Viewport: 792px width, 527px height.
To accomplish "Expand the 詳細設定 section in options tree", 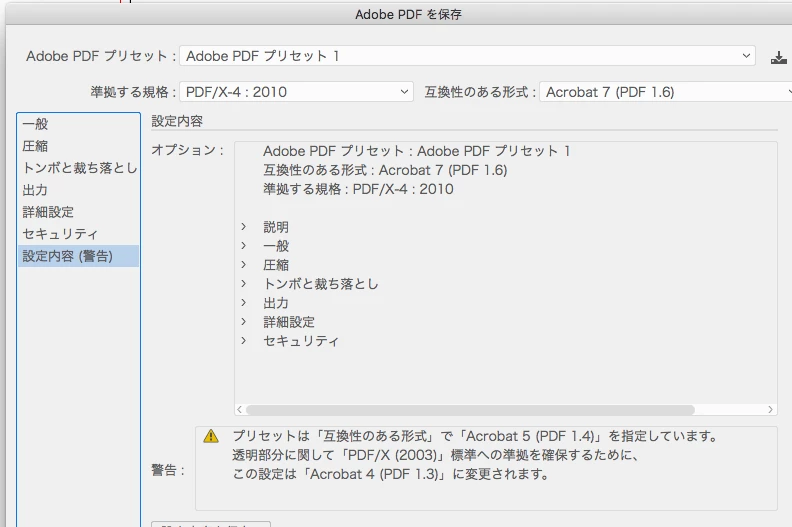I will pyautogui.click(x=243, y=322).
